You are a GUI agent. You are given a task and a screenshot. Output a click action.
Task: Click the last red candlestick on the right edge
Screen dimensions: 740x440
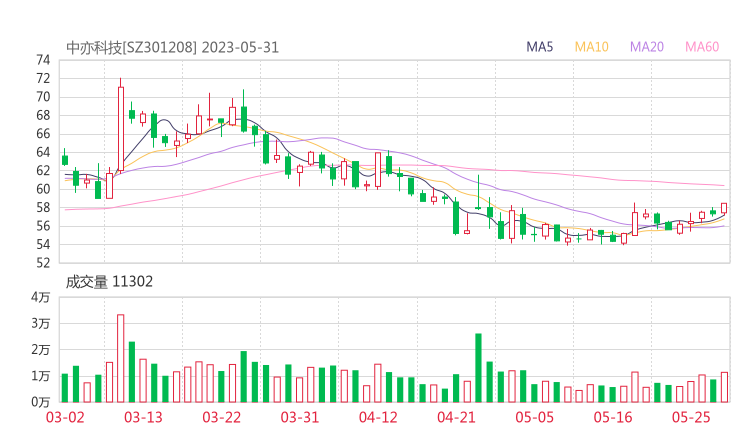pos(724,208)
